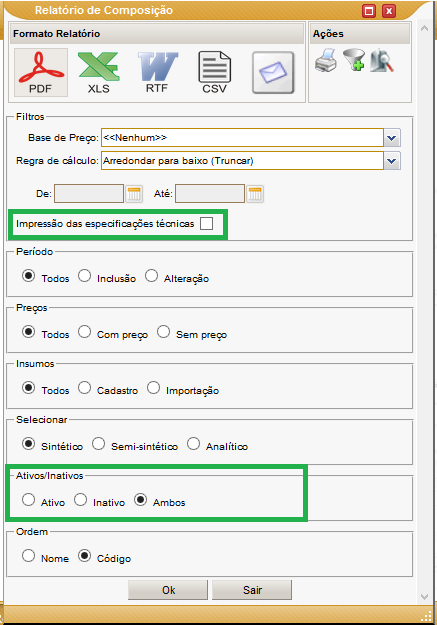Pick the RTF document format icon

(157, 73)
